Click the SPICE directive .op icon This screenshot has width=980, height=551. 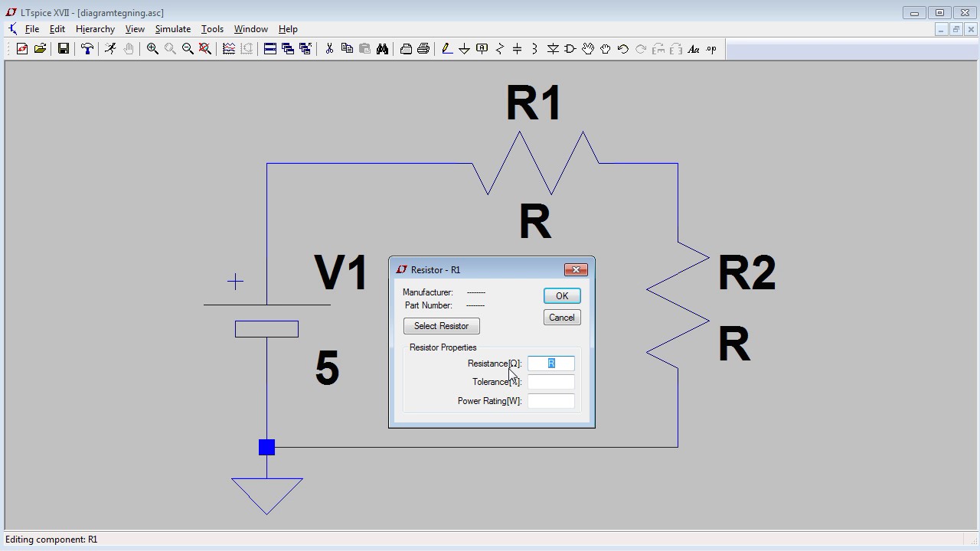point(711,49)
